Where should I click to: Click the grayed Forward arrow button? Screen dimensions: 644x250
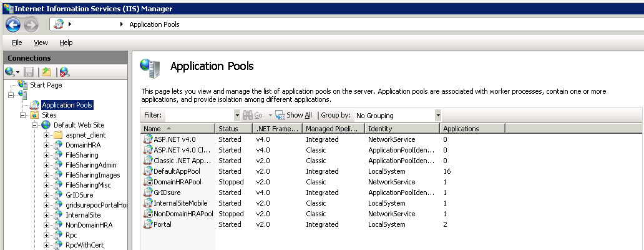[x=31, y=25]
